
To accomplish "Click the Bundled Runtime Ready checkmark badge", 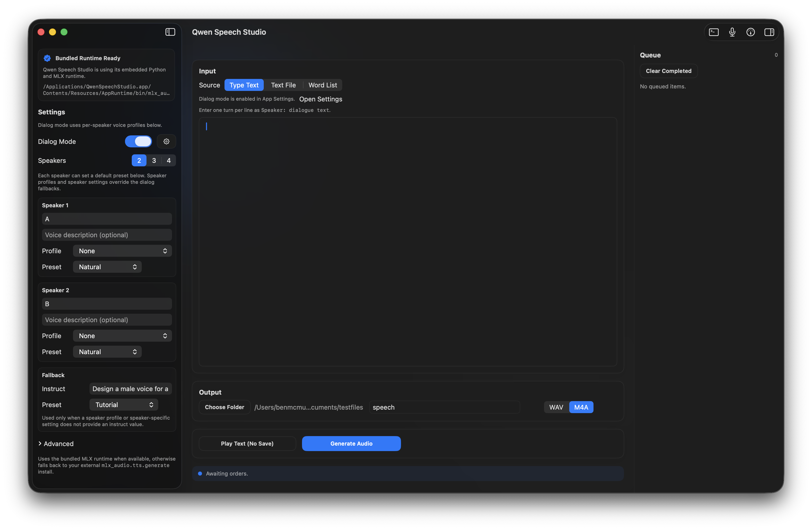I will (x=47, y=58).
